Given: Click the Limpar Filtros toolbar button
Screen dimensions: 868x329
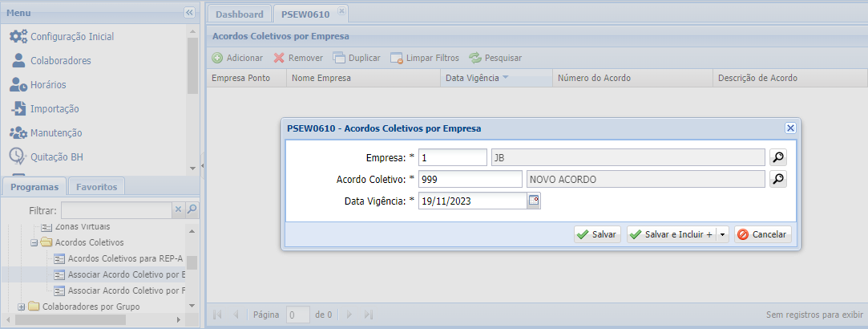Looking at the screenshot, I should coord(425,58).
